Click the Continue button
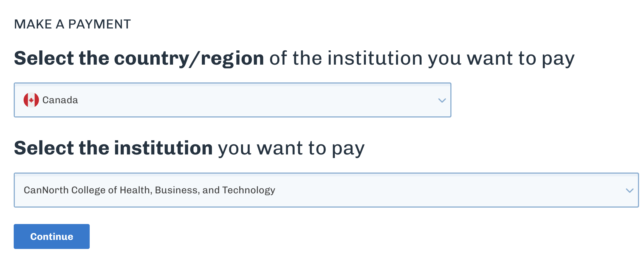The height and width of the screenshot is (264, 644). click(52, 236)
